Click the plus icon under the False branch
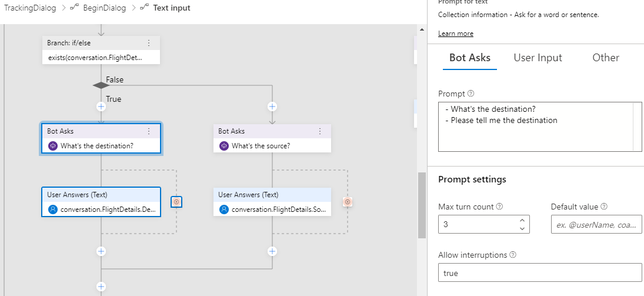Screen dimensions: 644x296 pyautogui.click(x=272, y=107)
